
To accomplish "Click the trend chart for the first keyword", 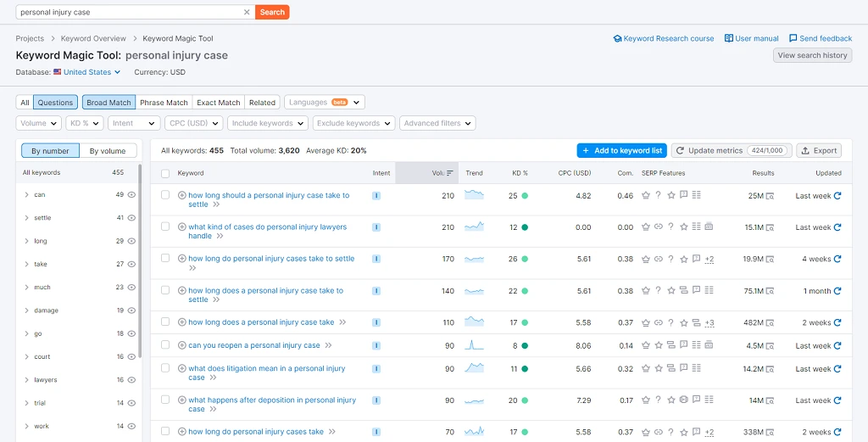I will coord(474,195).
